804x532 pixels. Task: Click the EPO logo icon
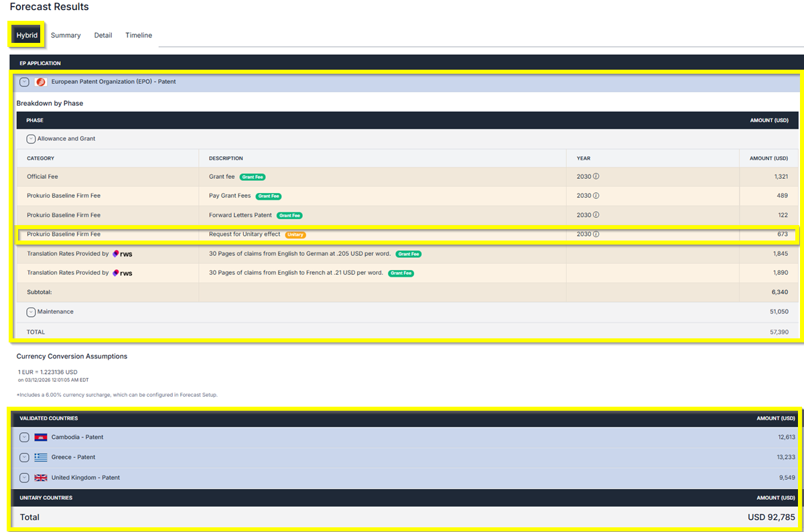[x=40, y=82]
